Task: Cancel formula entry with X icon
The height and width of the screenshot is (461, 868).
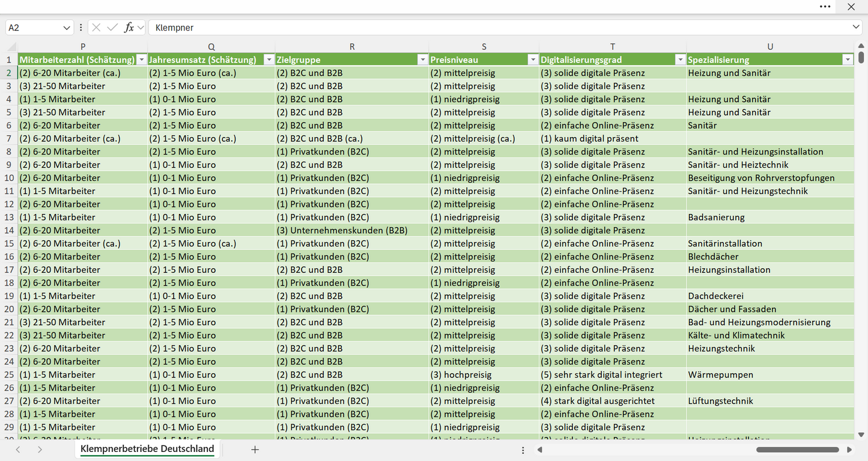Action: (96, 28)
